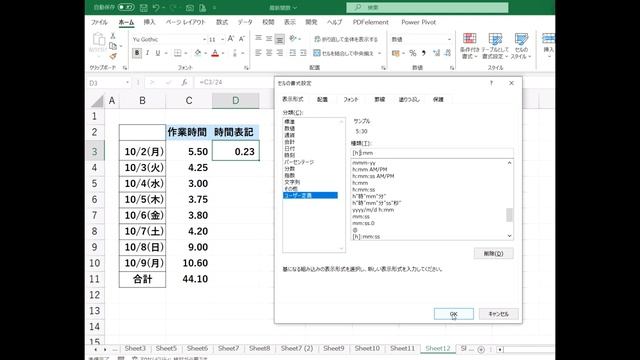Viewport: 640px width, 360px height.
Task: Select the 配置 tab in format dialog
Action: click(322, 99)
